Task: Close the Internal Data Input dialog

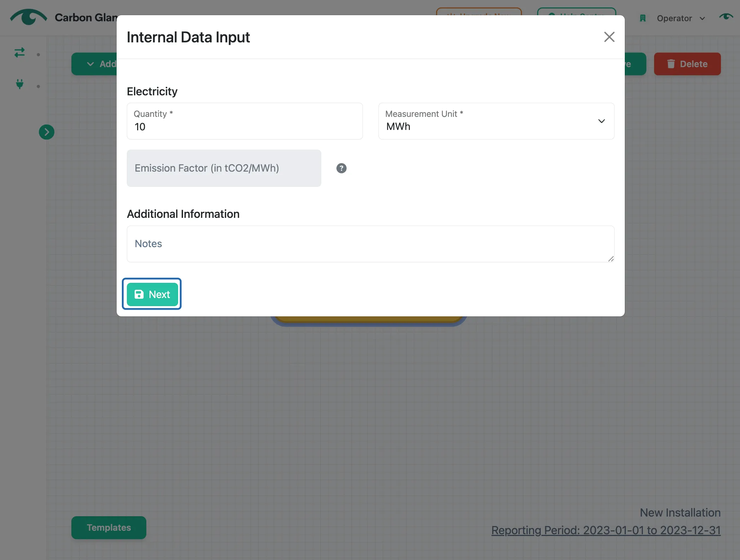Action: 609,37
